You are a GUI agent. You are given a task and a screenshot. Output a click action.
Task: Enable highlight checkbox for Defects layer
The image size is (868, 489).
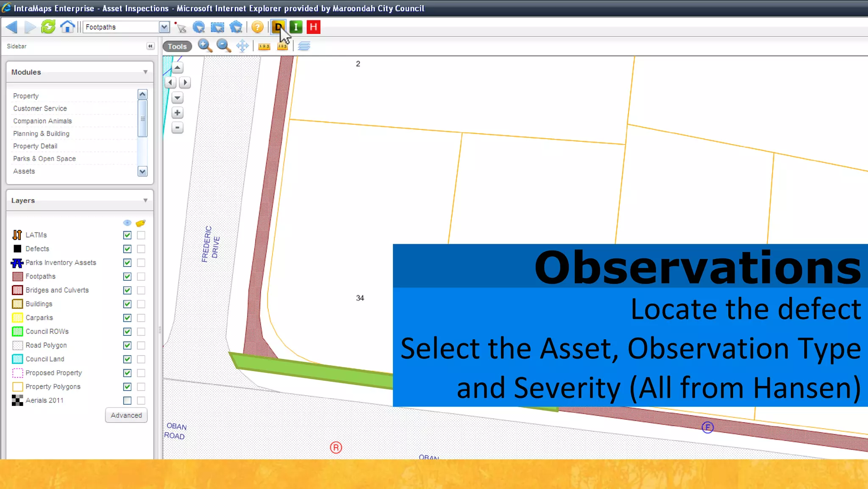point(141,249)
